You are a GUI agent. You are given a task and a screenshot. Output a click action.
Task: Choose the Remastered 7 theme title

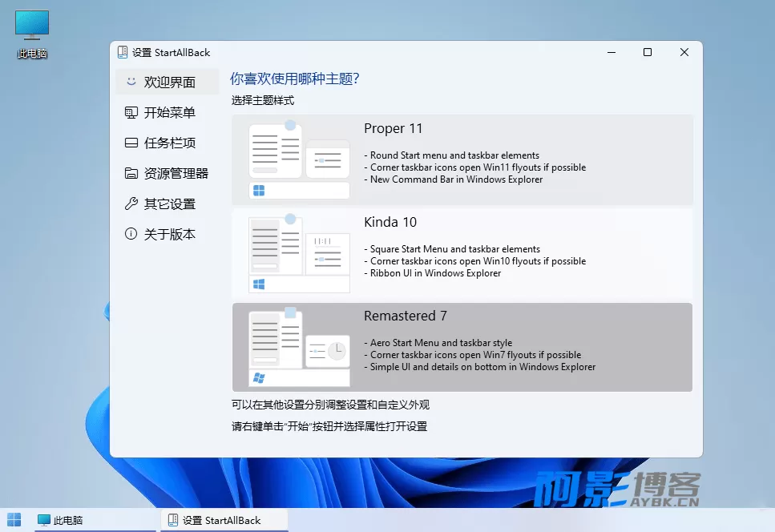pyautogui.click(x=406, y=316)
